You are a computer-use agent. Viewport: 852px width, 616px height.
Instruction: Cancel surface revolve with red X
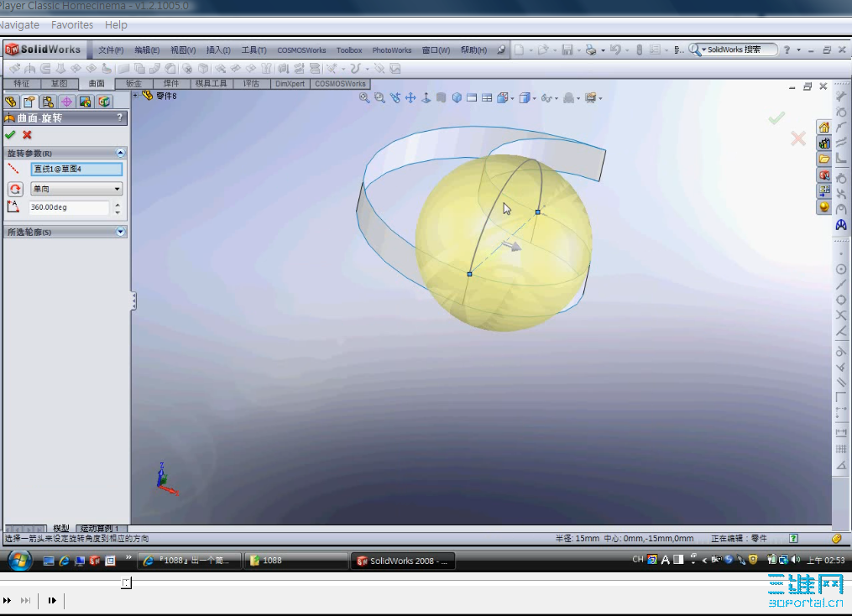coord(27,135)
